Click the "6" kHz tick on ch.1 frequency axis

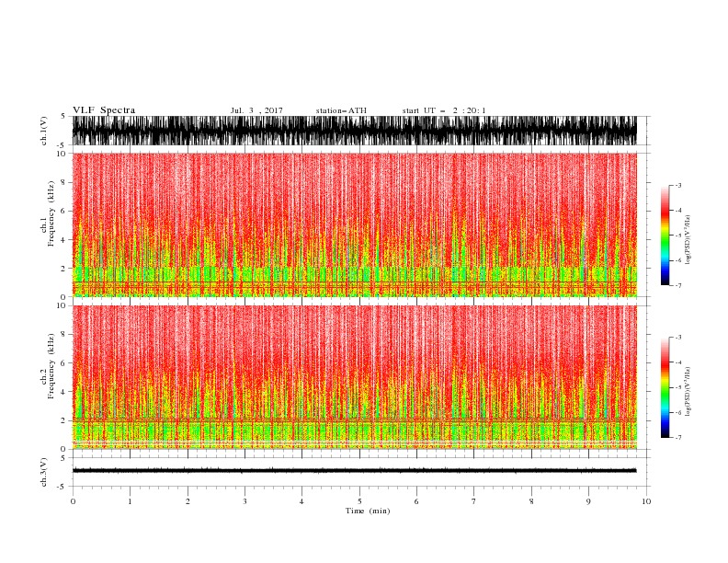tap(64, 211)
